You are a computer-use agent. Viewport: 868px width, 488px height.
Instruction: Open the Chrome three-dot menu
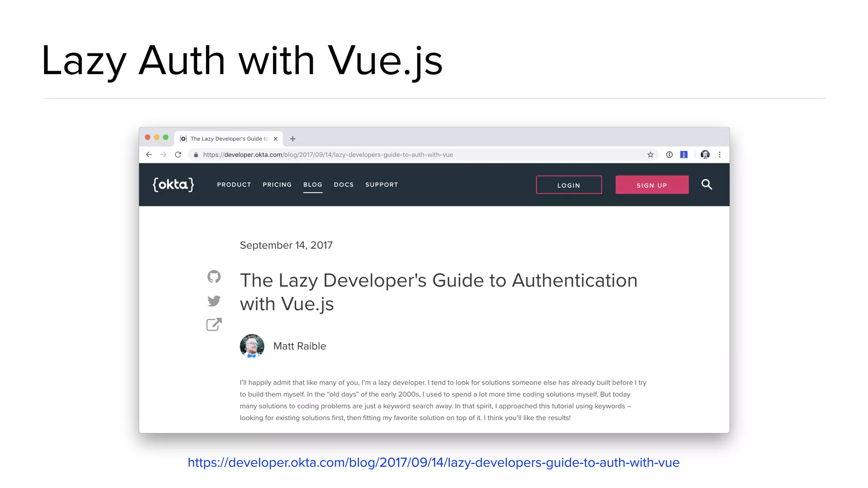pos(720,155)
